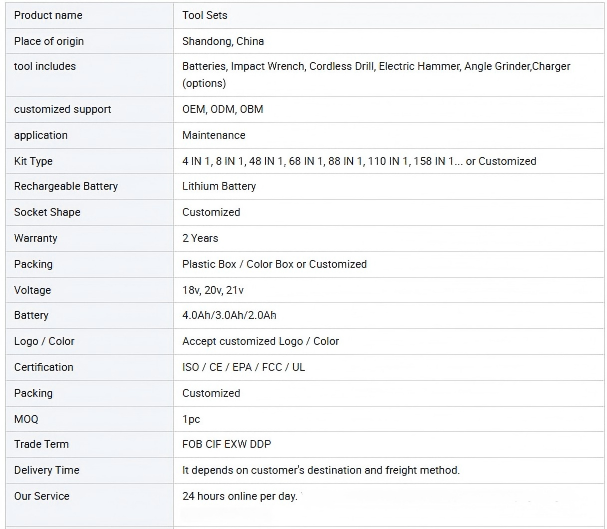Click the 'MOQ' row label
This screenshot has width=607, height=529.
tap(26, 419)
